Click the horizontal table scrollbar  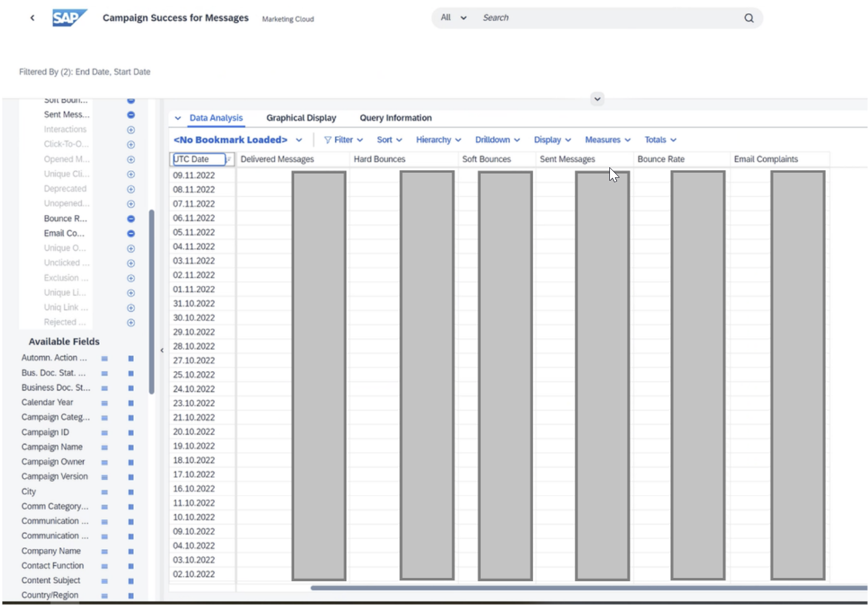(x=585, y=588)
